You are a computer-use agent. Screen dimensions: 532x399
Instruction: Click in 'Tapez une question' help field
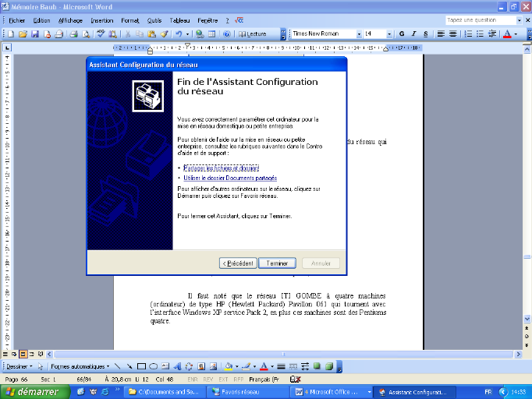click(481, 20)
